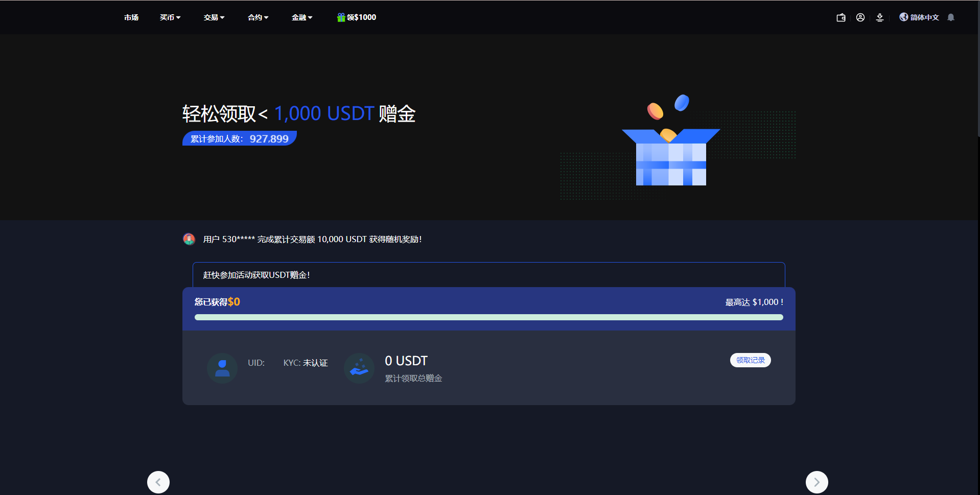This screenshot has height=495, width=980.
Task: Expand the 金融 dropdown menu
Action: (301, 17)
